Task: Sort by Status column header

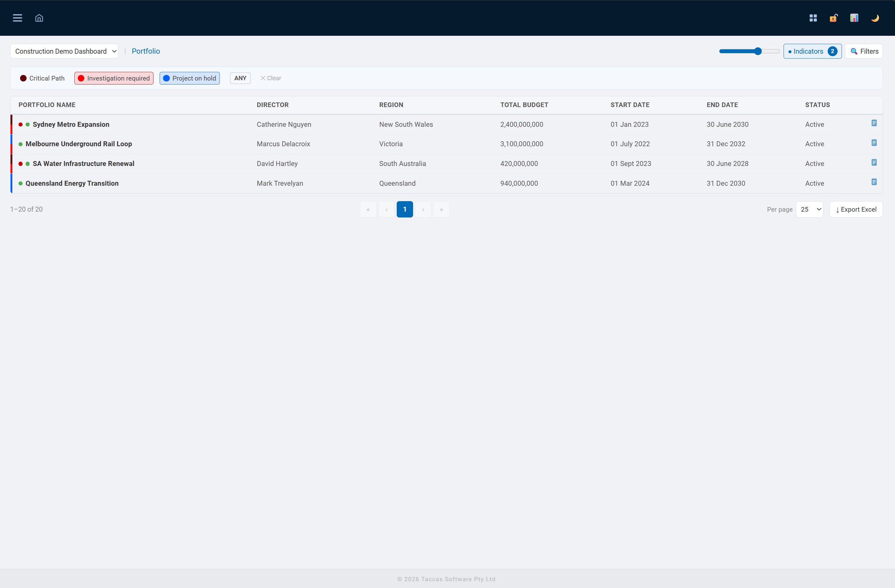Action: pos(817,105)
